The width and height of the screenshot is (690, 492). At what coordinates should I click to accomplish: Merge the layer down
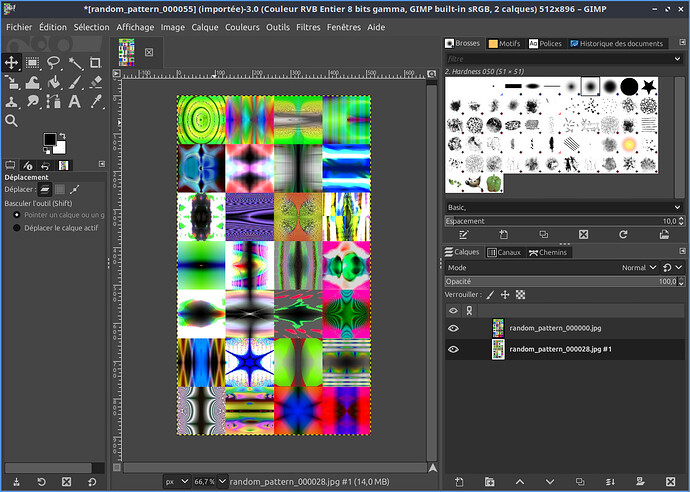[610, 482]
